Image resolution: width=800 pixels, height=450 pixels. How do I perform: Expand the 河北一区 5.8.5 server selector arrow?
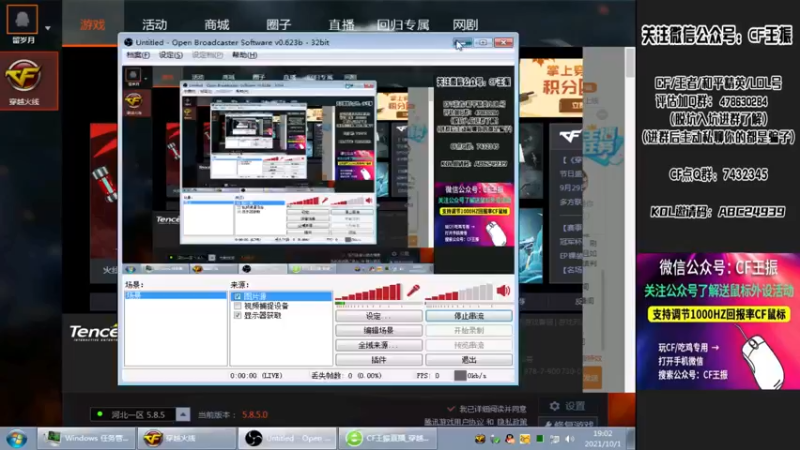click(x=183, y=414)
